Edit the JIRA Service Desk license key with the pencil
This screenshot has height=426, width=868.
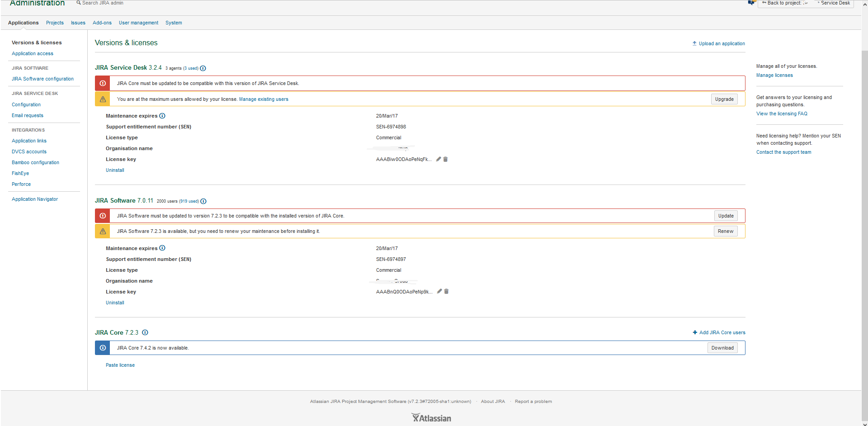tap(439, 159)
